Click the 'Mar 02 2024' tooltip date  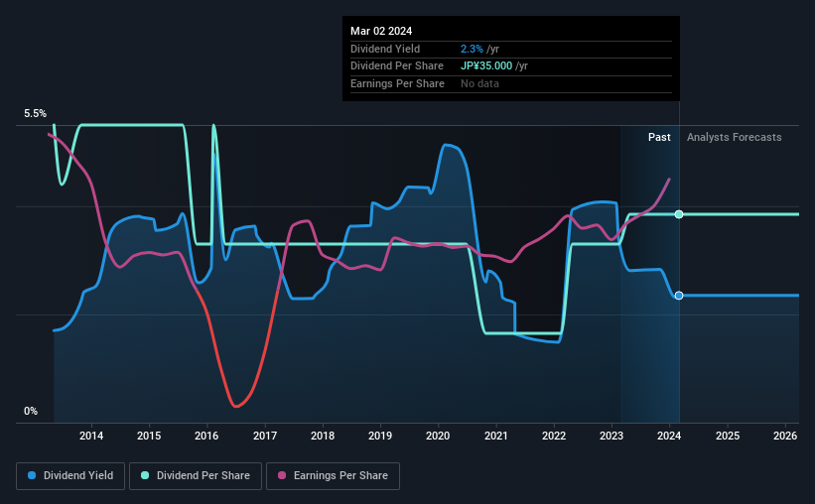coord(381,31)
